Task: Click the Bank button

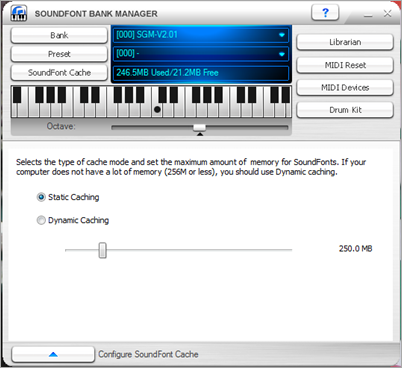Action: (x=59, y=35)
